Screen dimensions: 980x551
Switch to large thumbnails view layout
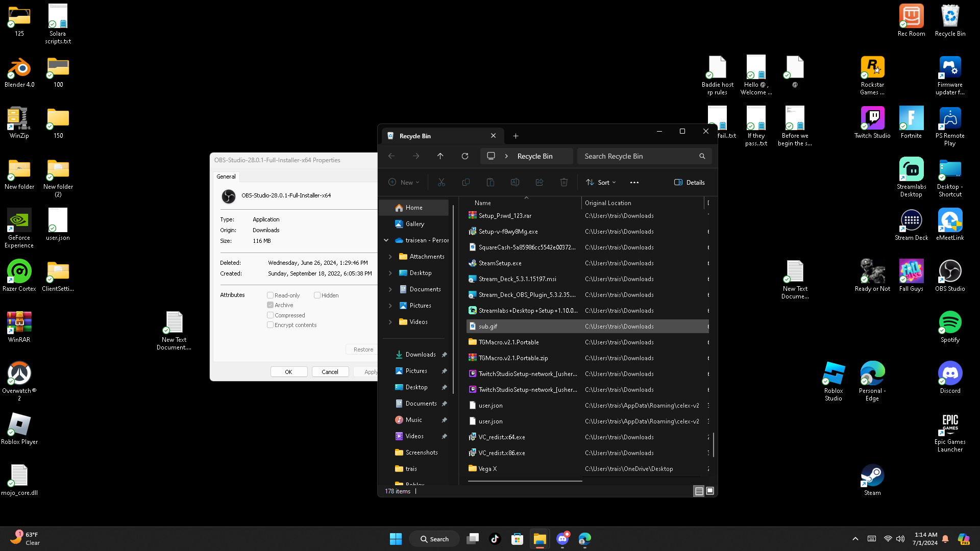710,491
